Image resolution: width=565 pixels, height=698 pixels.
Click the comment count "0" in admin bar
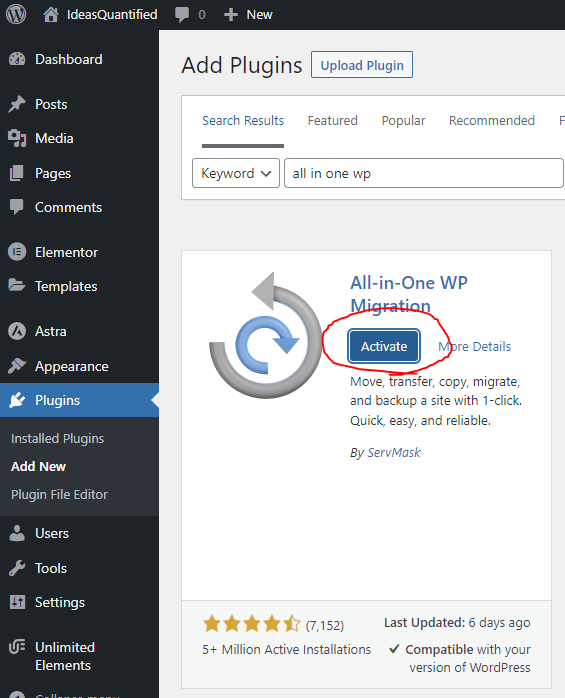coord(202,15)
